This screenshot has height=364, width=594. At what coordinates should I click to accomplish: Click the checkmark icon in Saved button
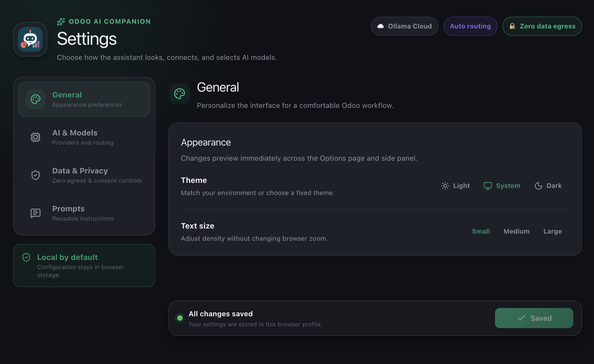(x=521, y=318)
